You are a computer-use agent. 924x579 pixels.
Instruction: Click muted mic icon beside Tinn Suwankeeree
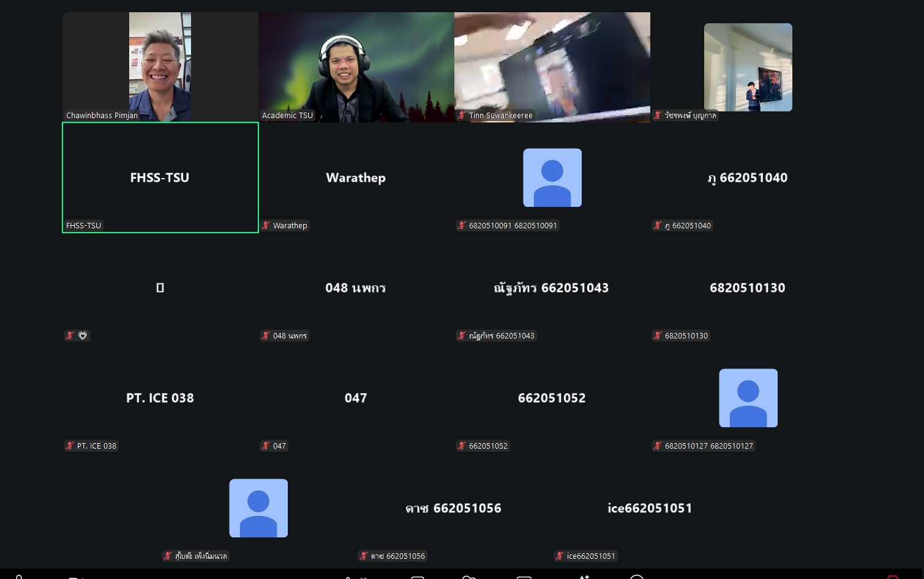462,115
